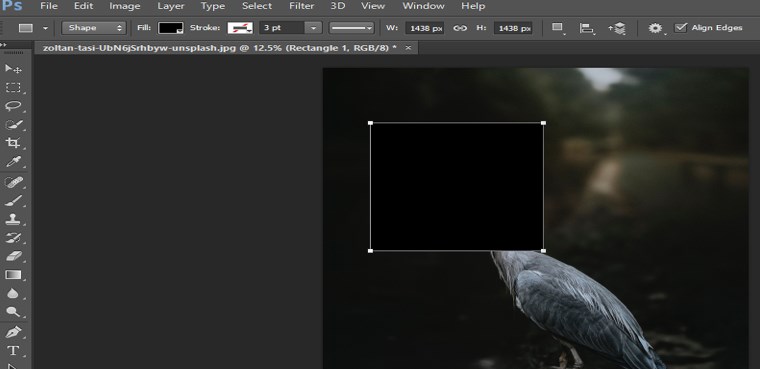Click the Rectangle tool preset icon
Viewport: 760px width, 369px height.
point(26,28)
